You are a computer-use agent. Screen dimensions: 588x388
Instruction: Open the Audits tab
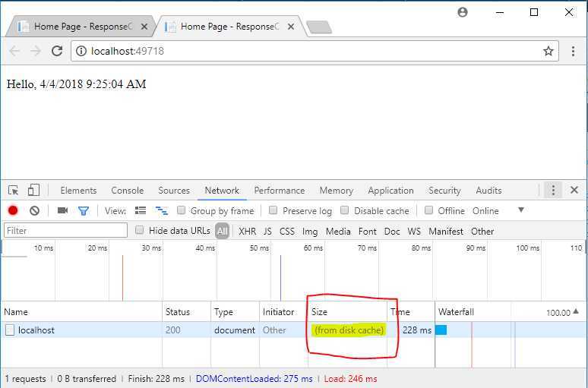pyautogui.click(x=488, y=191)
